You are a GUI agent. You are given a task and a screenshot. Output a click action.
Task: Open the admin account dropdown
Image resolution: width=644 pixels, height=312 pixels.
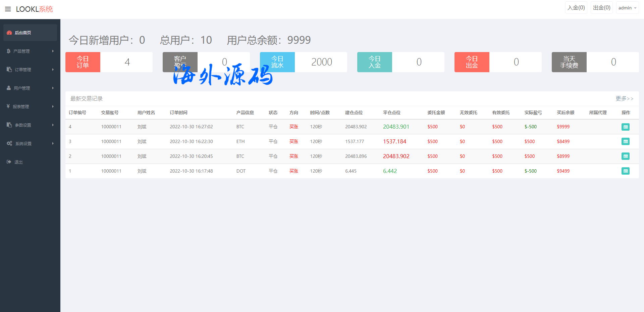pyautogui.click(x=627, y=8)
